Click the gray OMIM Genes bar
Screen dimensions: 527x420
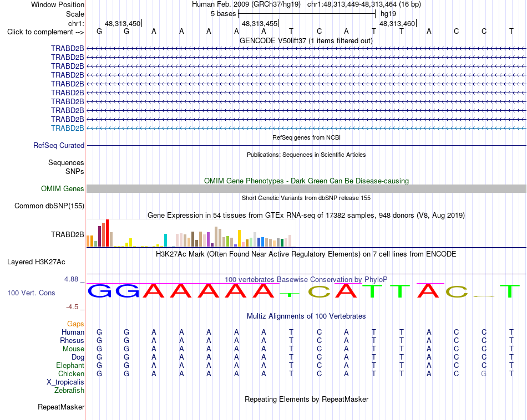(306, 189)
